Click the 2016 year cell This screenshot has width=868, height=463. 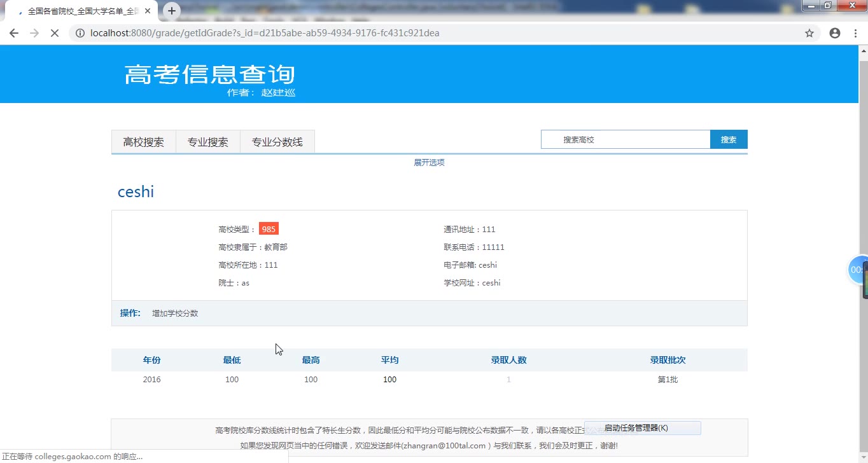click(151, 380)
